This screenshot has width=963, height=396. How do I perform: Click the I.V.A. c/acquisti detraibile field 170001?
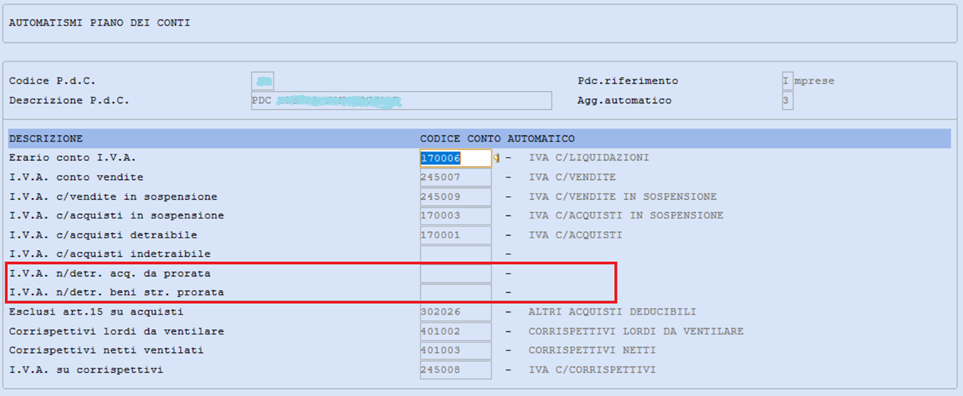coord(456,235)
